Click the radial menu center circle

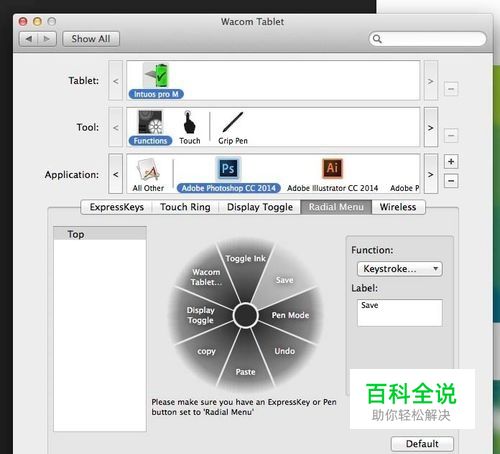click(245, 315)
